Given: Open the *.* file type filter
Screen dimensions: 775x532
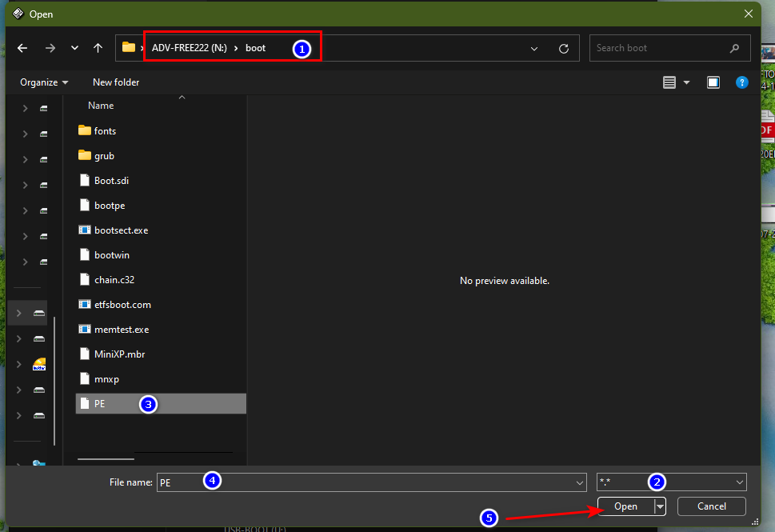Looking at the screenshot, I should click(671, 482).
